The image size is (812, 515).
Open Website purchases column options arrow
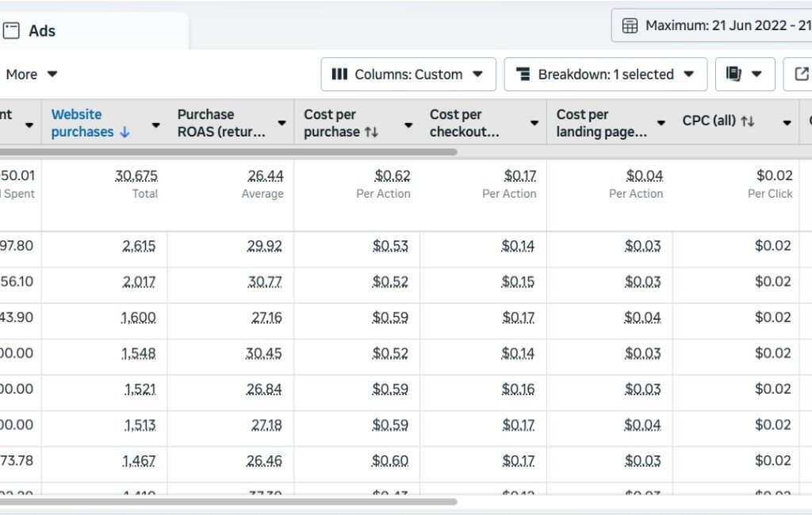[155, 124]
